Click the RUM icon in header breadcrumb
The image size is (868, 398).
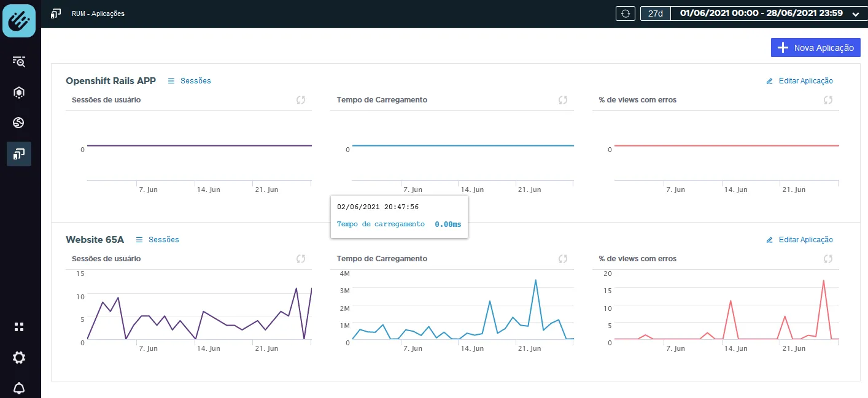click(x=56, y=13)
